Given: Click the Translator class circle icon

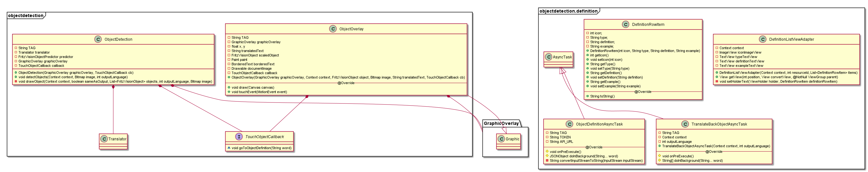Looking at the screenshot, I should pos(104,139).
